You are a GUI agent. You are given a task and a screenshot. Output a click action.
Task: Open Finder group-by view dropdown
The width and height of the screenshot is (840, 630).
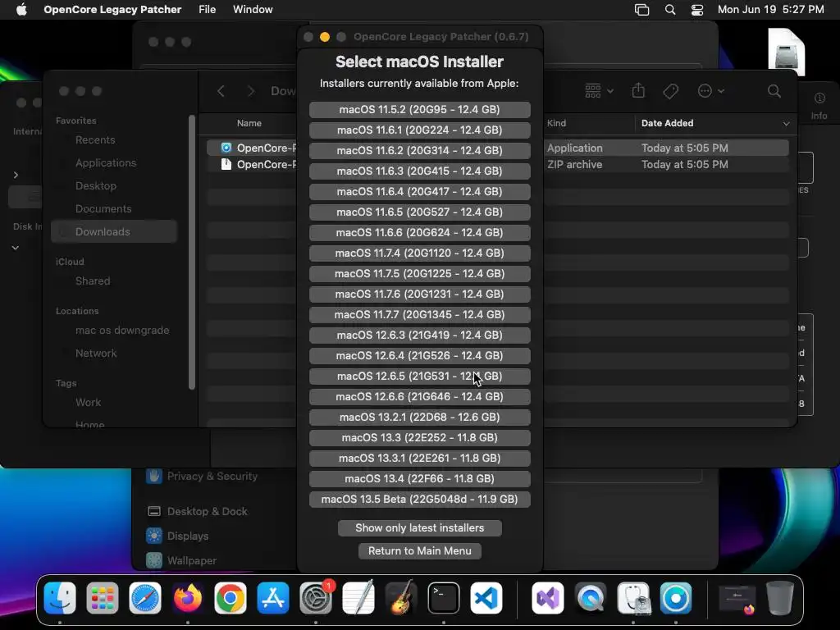[599, 91]
